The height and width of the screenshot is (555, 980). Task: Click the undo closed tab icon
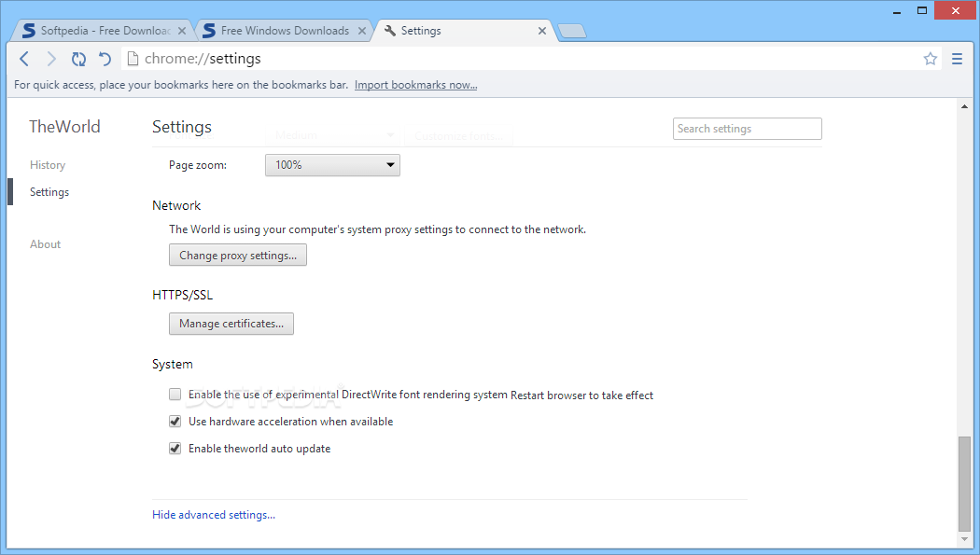tap(105, 59)
